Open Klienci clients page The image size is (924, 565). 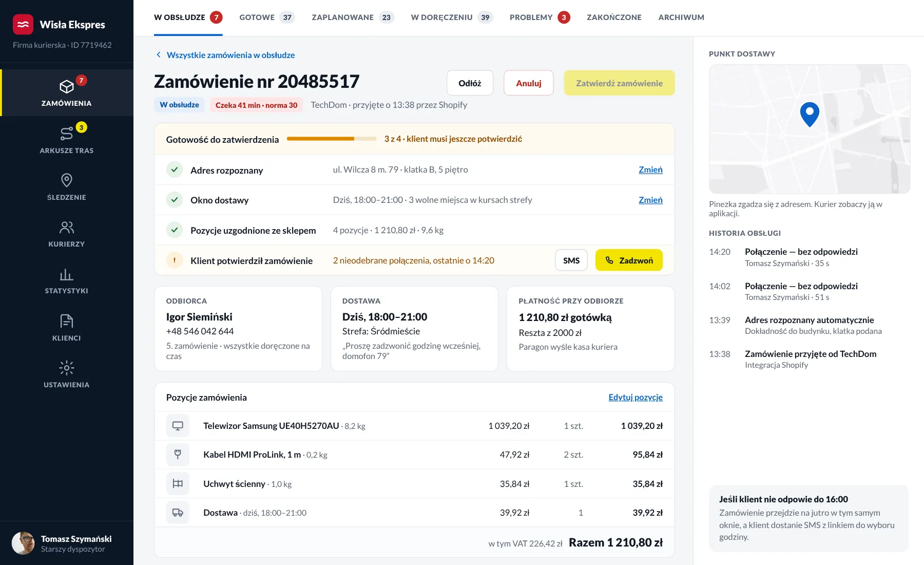[x=67, y=327]
